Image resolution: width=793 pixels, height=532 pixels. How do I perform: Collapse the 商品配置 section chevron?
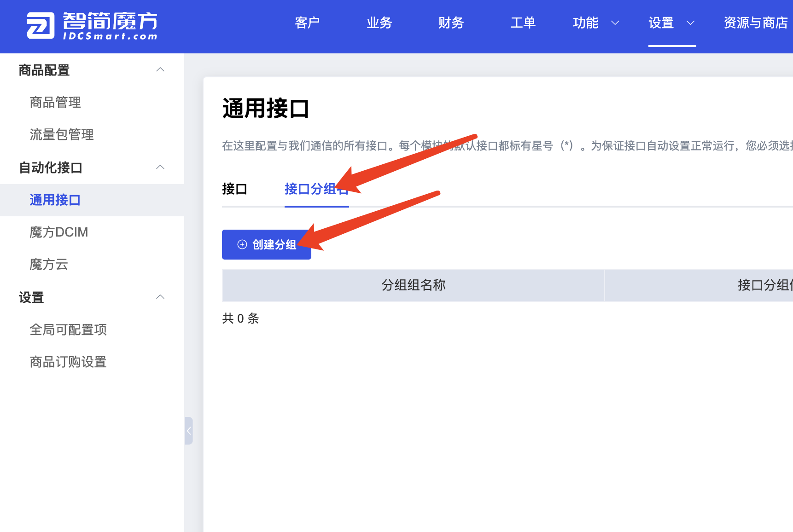160,70
